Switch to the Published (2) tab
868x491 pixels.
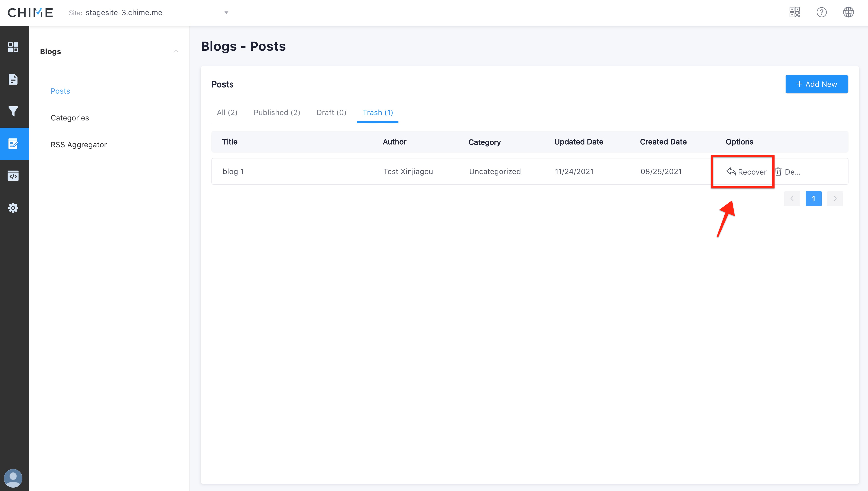[x=277, y=113]
